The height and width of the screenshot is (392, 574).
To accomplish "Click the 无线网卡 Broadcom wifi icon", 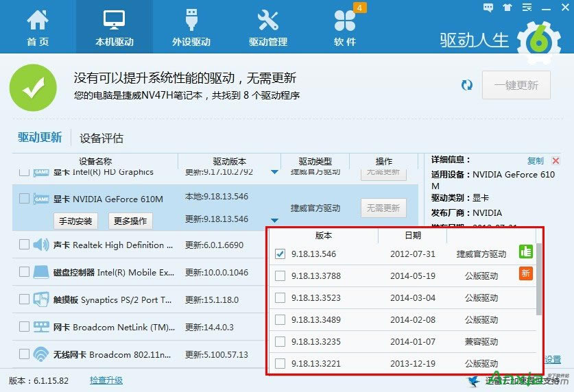I will (x=40, y=355).
